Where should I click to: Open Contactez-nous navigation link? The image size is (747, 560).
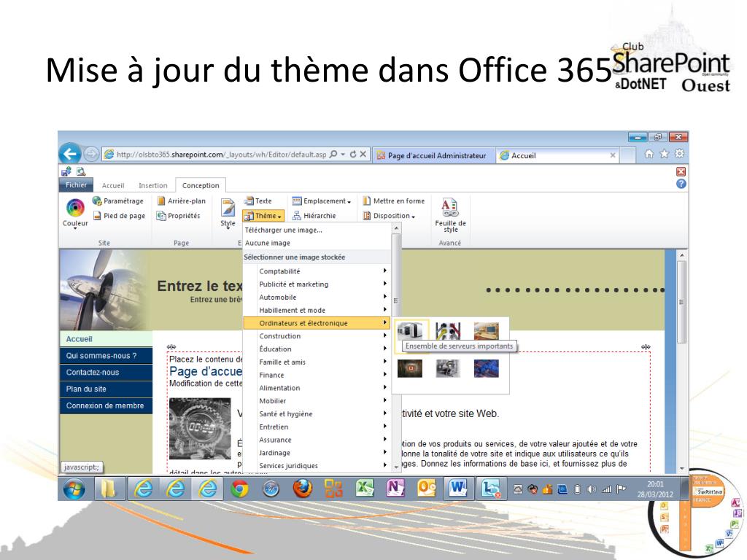[x=107, y=373]
